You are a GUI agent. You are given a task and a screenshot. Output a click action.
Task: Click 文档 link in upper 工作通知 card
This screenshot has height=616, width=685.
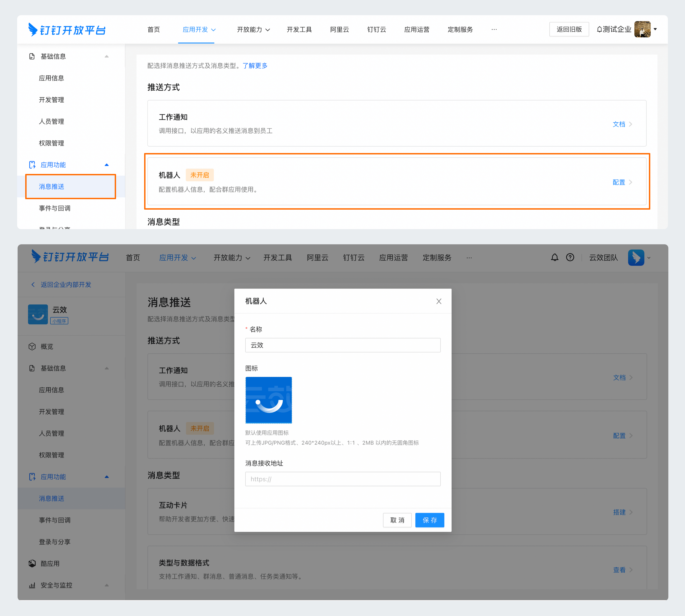coord(619,124)
